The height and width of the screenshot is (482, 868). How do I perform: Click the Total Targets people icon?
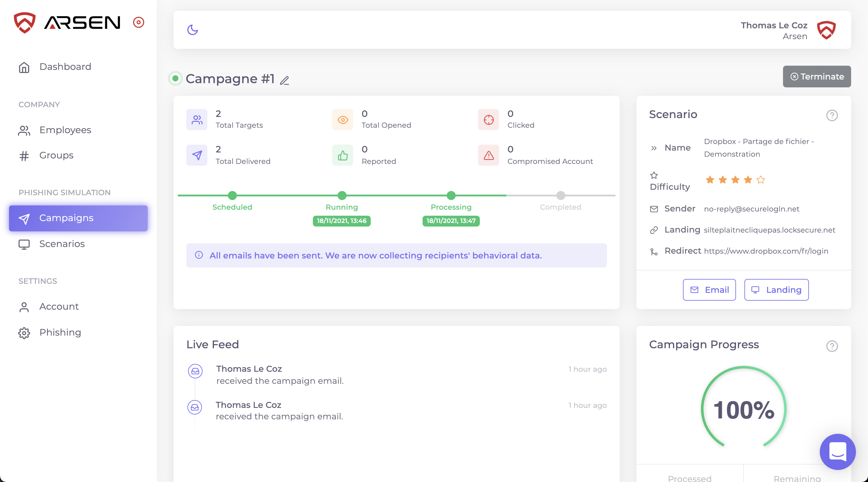pyautogui.click(x=197, y=120)
